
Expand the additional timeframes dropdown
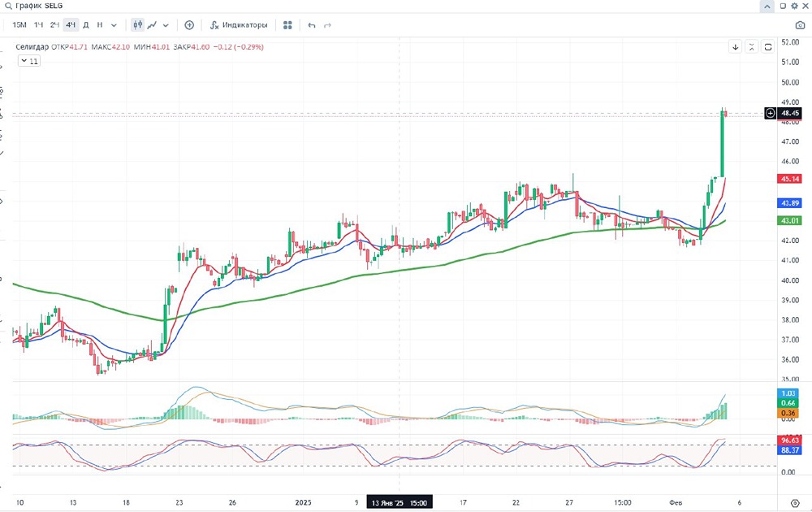coord(114,25)
